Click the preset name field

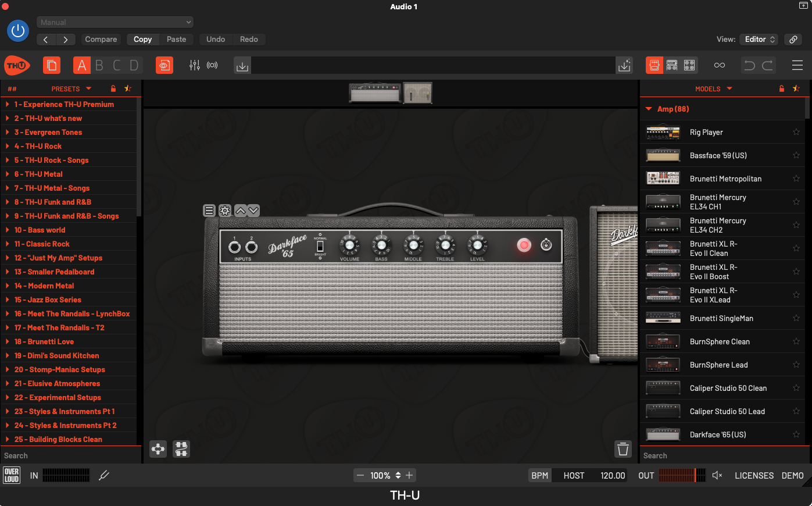pyautogui.click(x=433, y=65)
